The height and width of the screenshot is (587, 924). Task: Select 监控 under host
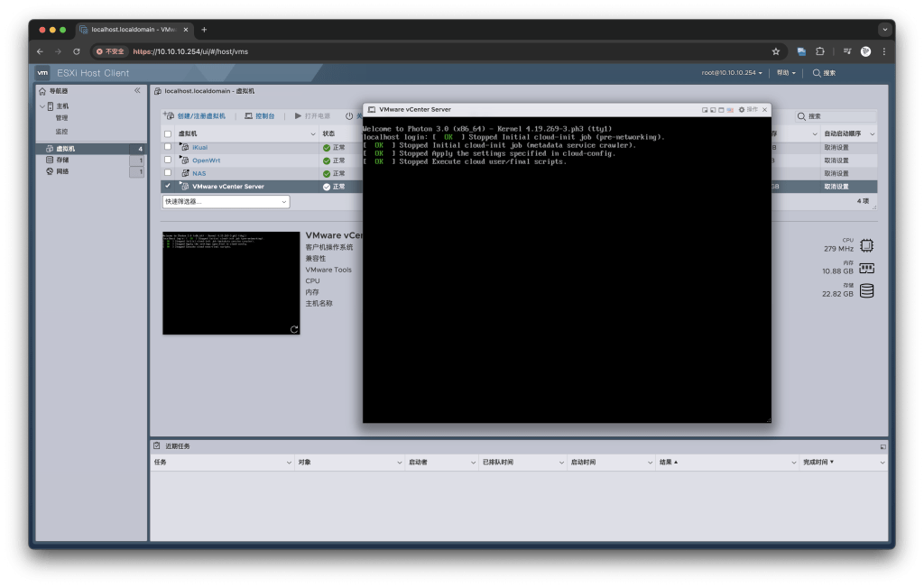(x=62, y=132)
